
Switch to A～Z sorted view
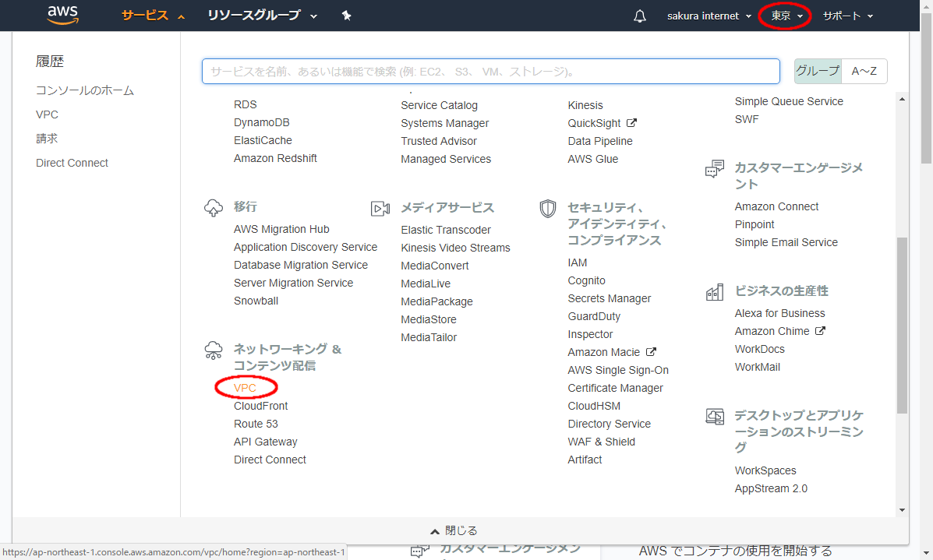coord(864,71)
